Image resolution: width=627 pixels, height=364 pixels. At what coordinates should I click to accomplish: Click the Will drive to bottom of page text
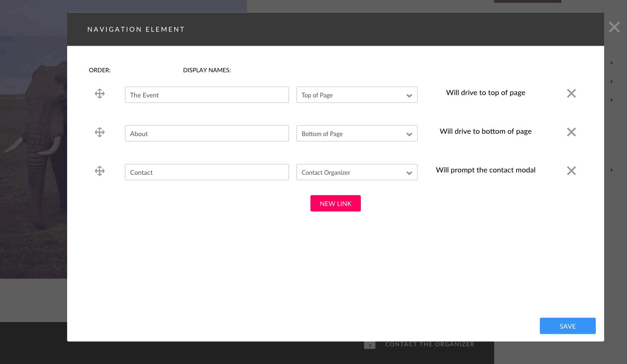[x=486, y=131]
